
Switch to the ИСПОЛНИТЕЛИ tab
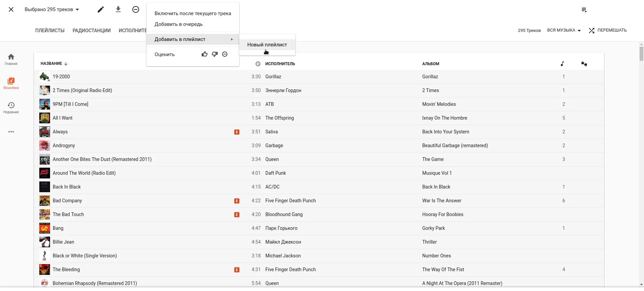click(x=133, y=31)
